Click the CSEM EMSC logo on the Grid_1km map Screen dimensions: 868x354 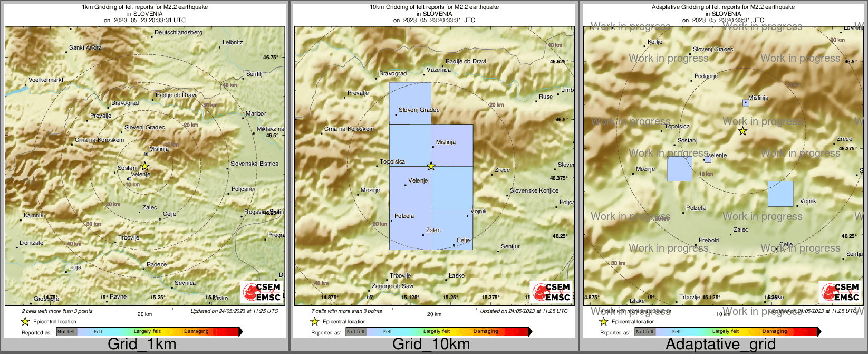point(262,292)
